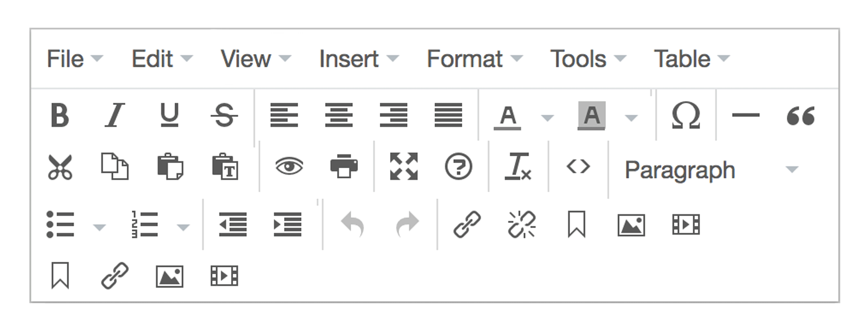Click the unlink broken chain icon
The image size is (868, 330).
(522, 225)
